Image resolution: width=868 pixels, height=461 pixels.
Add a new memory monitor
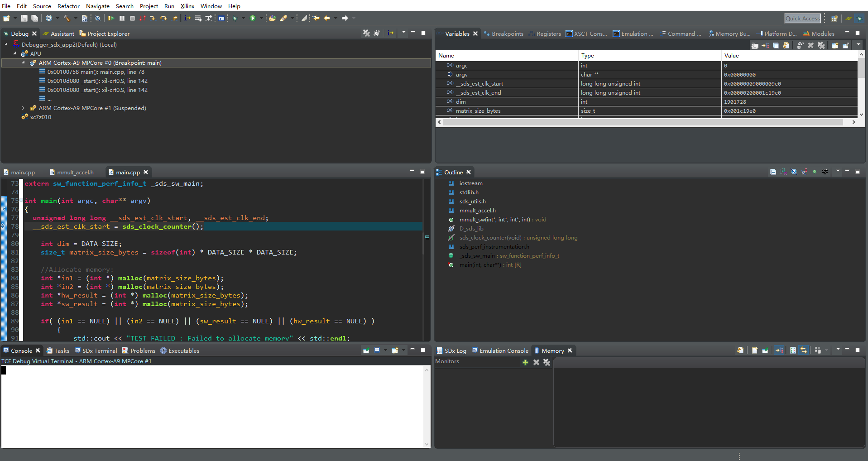click(525, 362)
